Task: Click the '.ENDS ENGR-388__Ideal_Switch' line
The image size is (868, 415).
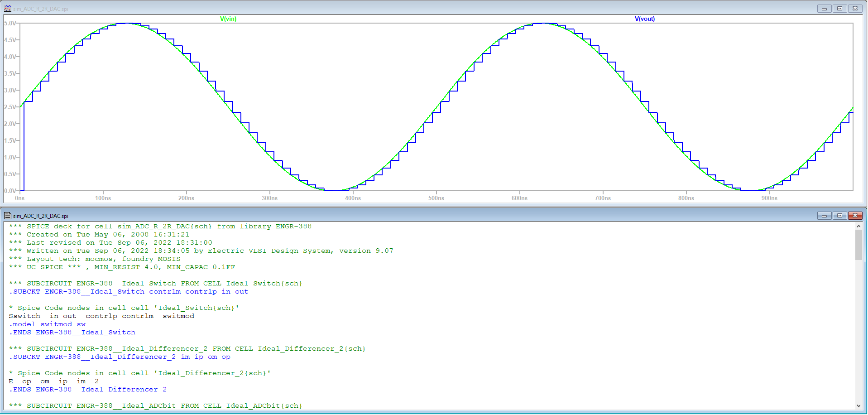Action: (x=72, y=333)
